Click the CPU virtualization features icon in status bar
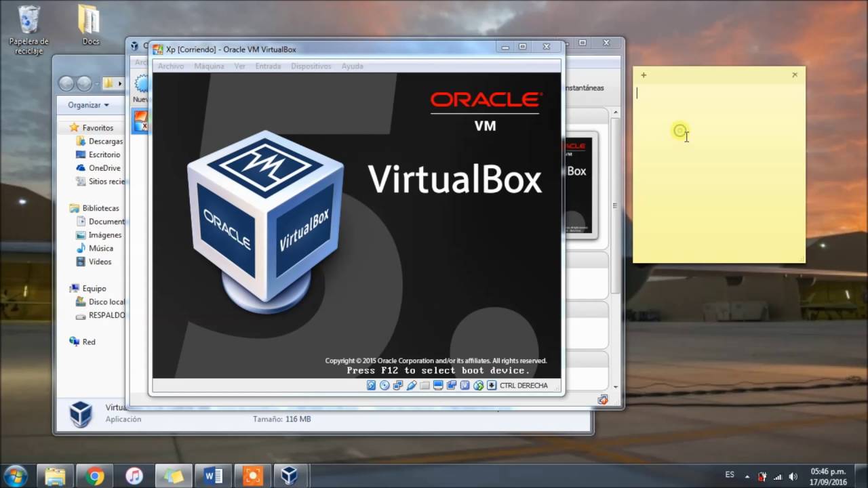 tap(465, 386)
